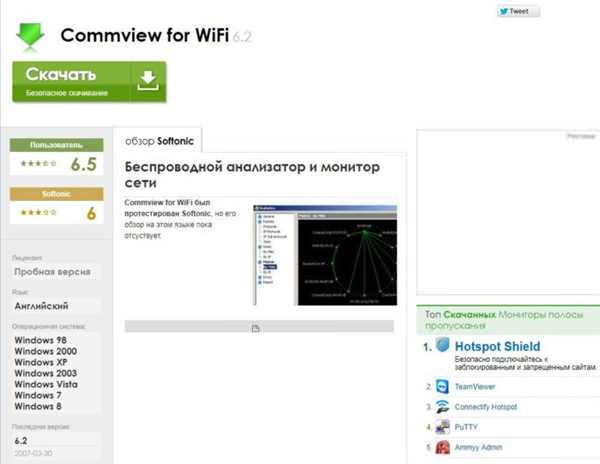
Task: Click the user rating stars under Пользователь
Action: [x=38, y=163]
